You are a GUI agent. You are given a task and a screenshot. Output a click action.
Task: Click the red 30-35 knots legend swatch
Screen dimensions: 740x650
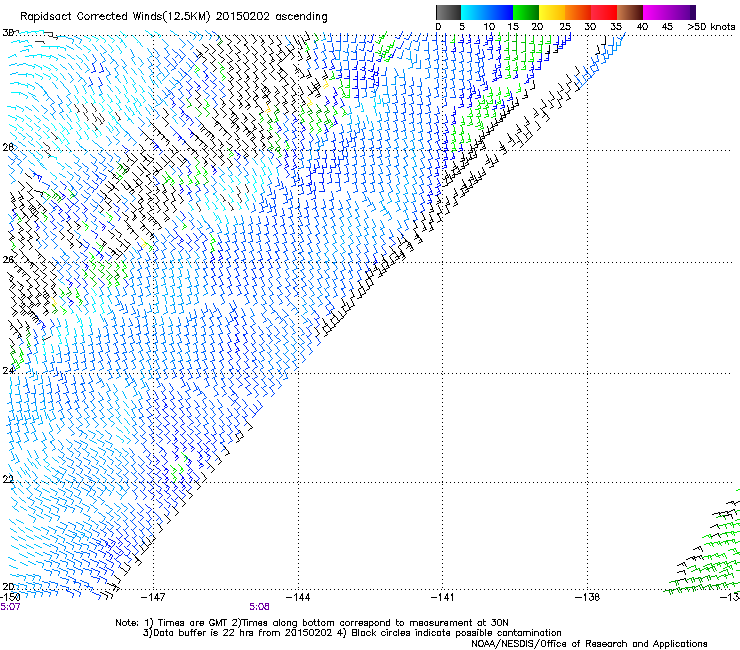click(604, 12)
